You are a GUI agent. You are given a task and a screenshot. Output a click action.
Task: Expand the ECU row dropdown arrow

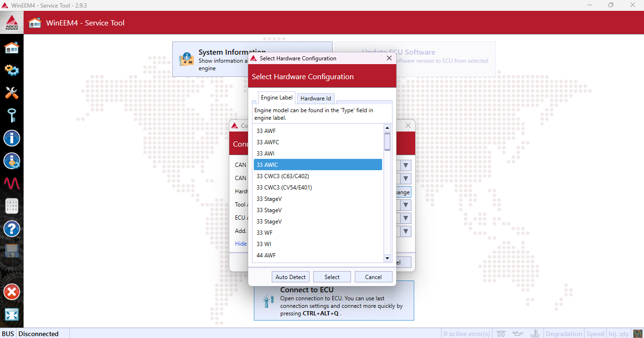point(406,218)
